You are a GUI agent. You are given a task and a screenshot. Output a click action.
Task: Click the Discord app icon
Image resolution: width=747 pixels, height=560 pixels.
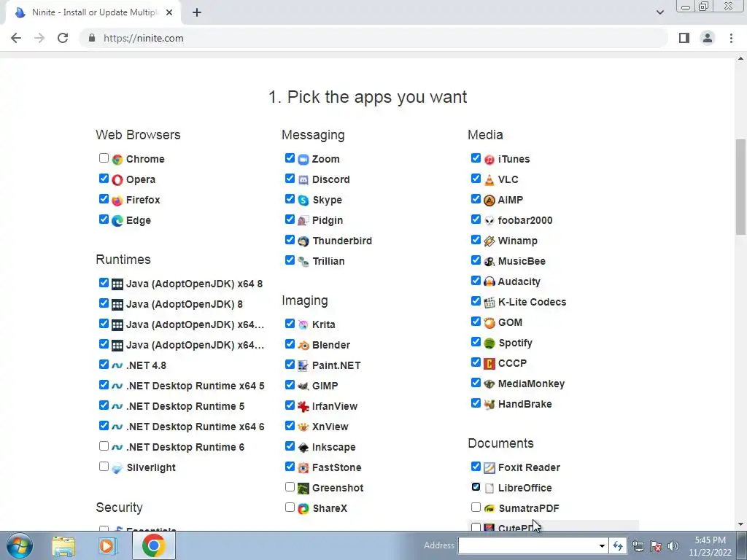coord(303,179)
